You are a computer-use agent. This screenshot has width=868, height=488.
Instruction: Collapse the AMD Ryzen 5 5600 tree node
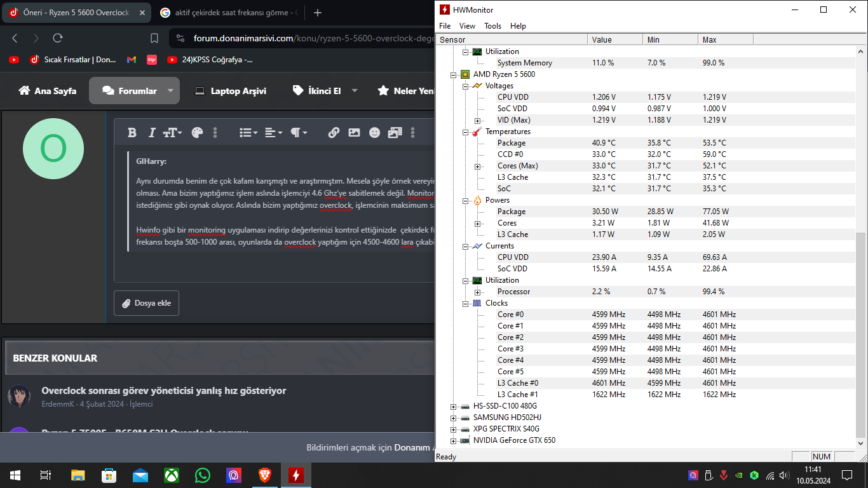pos(453,74)
